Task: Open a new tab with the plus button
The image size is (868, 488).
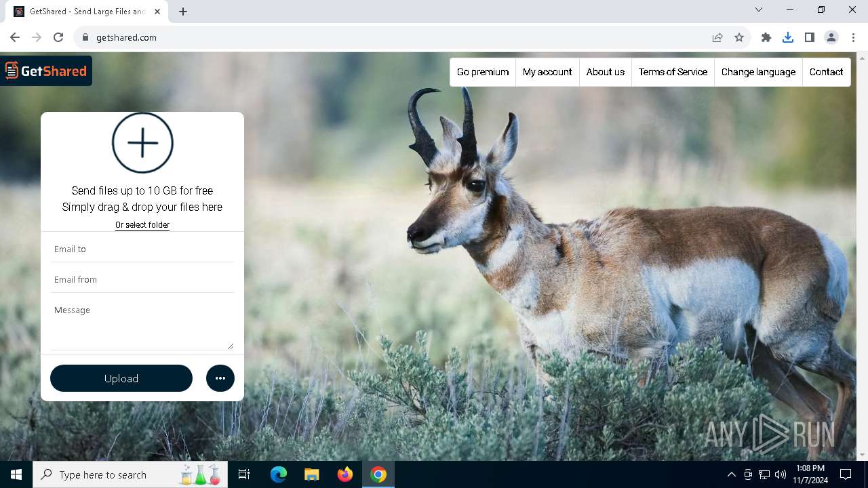Action: (183, 12)
